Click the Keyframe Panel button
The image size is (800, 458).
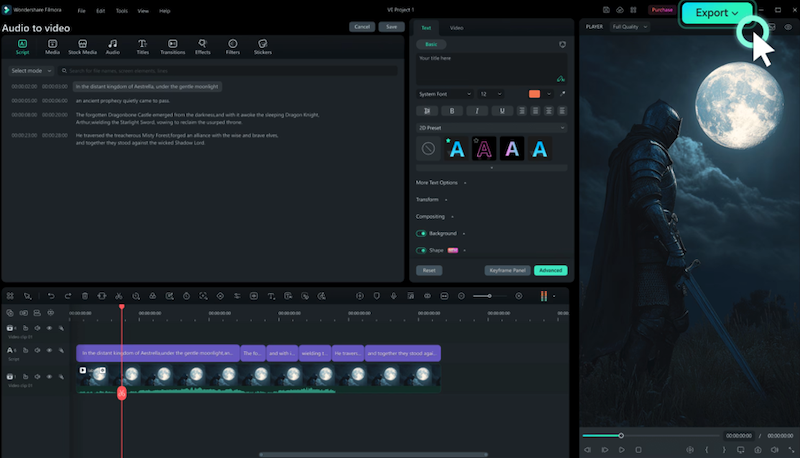(x=507, y=270)
